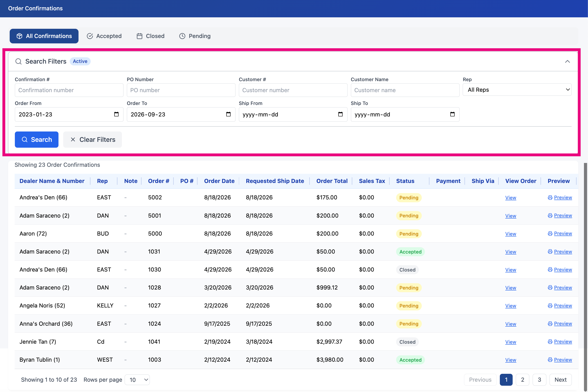The image size is (588, 392).
Task: Open the Rows per page dropdown
Action: pyautogui.click(x=137, y=380)
